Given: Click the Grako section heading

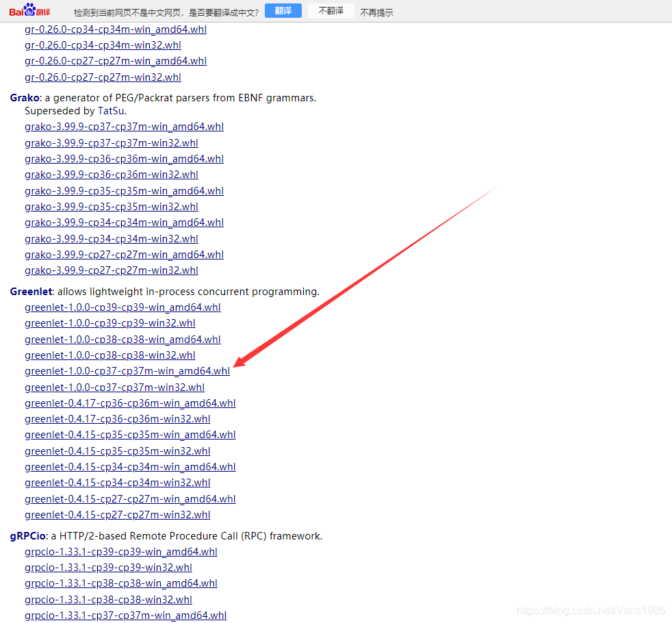Looking at the screenshot, I should click(25, 98).
